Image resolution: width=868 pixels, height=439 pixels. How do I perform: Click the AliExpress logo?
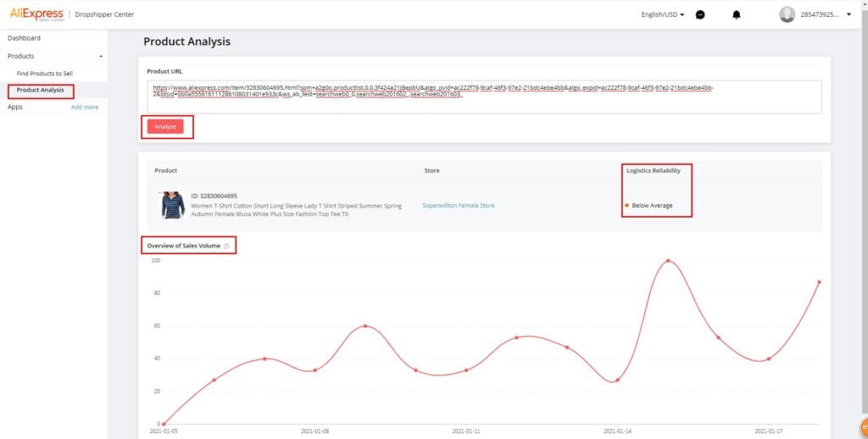click(36, 14)
